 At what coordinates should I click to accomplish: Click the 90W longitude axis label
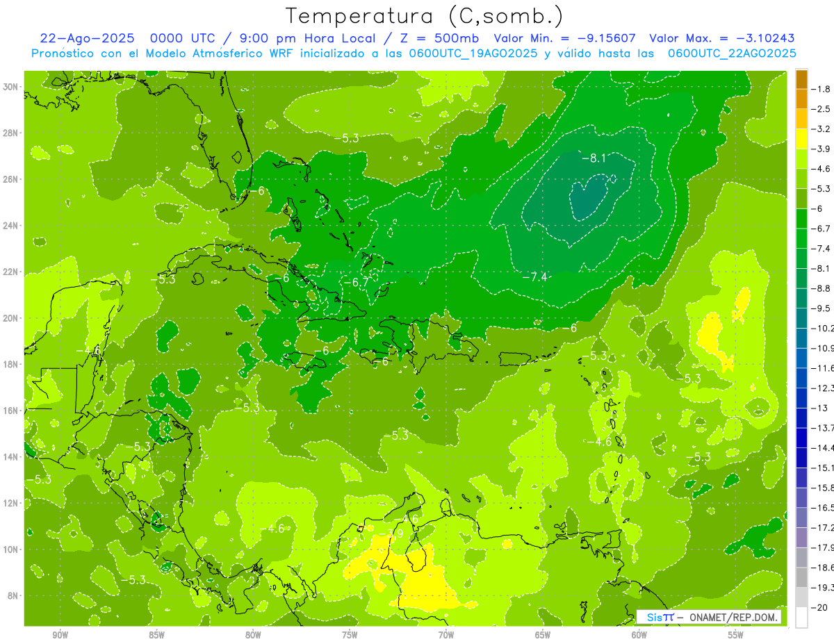(60, 634)
